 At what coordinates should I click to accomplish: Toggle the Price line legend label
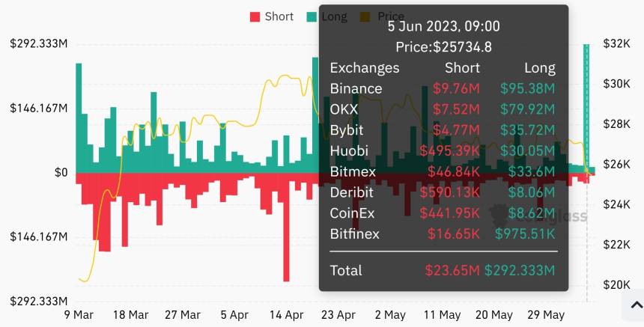391,16
